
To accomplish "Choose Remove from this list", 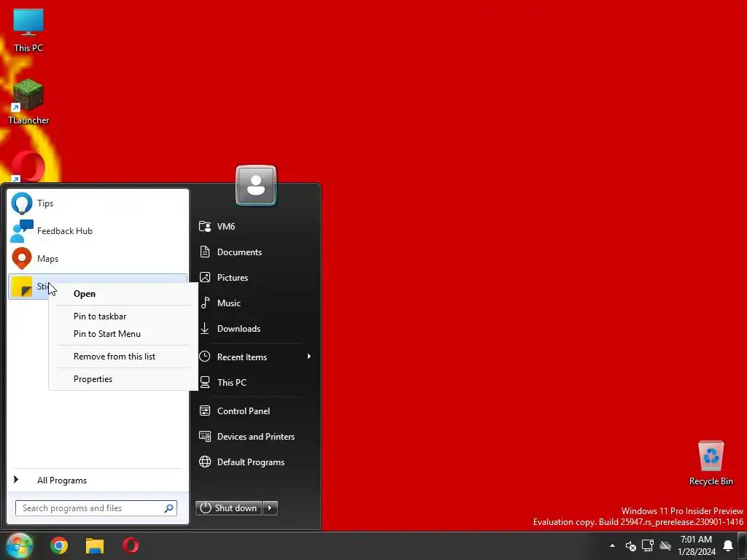I will (x=123, y=356).
